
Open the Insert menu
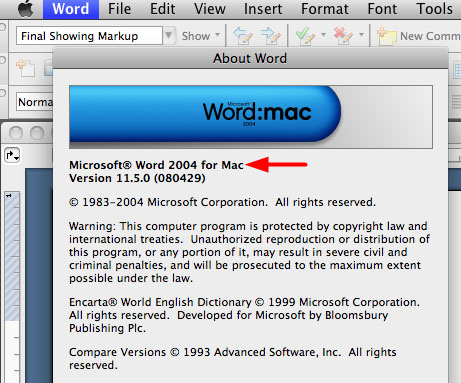pos(263,9)
